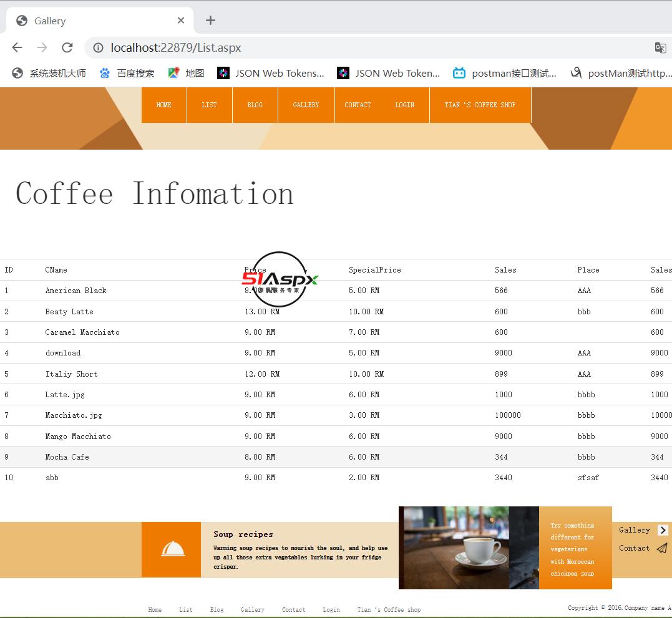Click the browser back arrow
This screenshot has width=672, height=618.
tap(17, 47)
